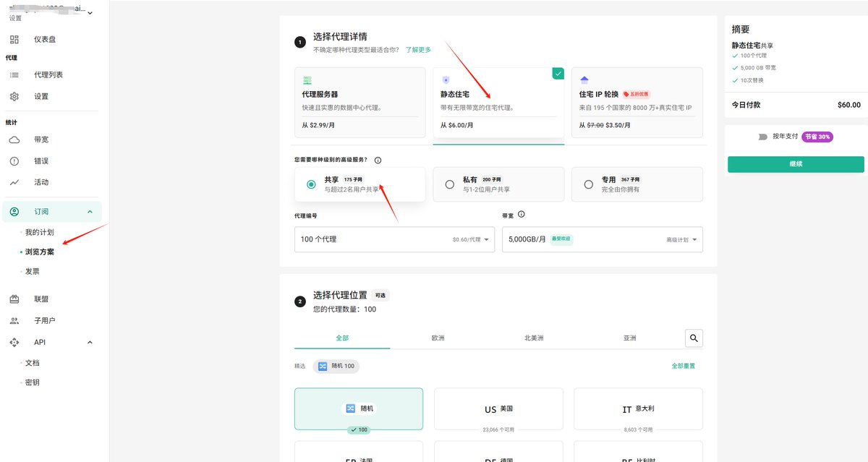Select the IT 意大利 location card
Screen dimensions: 868x462
click(638, 408)
